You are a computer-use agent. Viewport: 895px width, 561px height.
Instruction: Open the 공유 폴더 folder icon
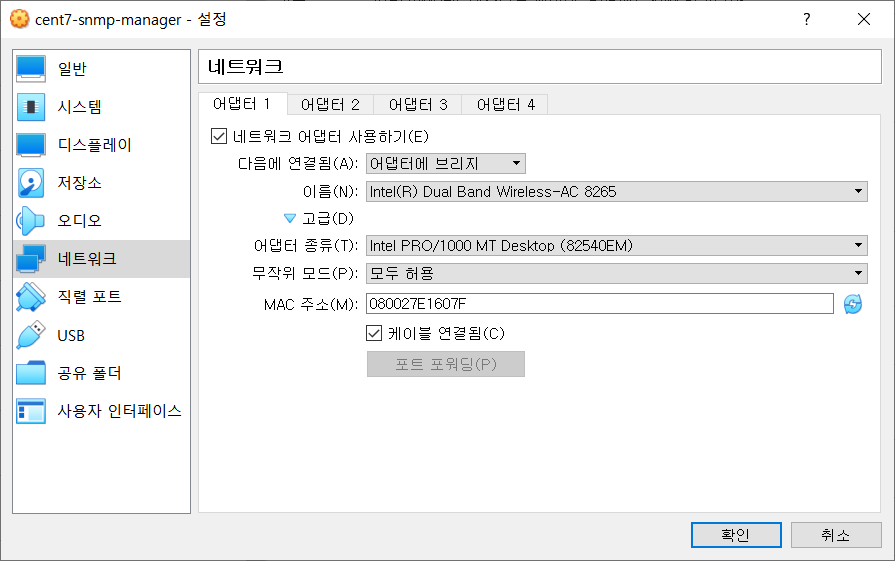coord(31,373)
